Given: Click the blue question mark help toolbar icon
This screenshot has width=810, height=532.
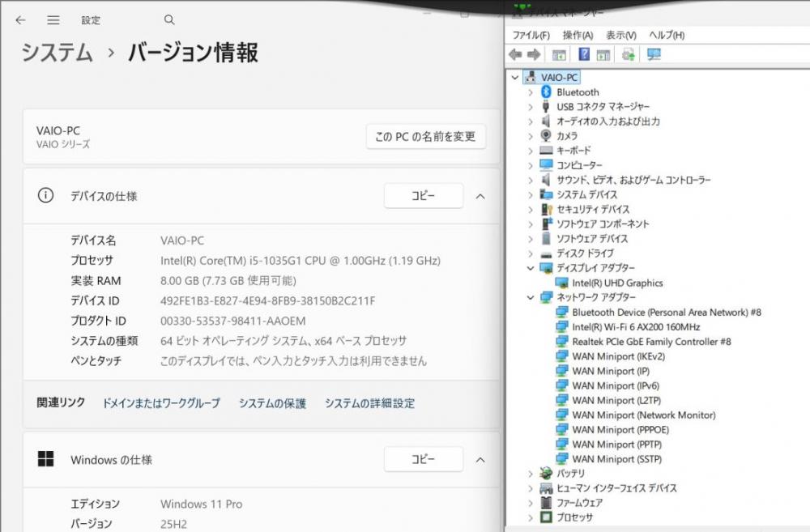Looking at the screenshot, I should point(584,54).
